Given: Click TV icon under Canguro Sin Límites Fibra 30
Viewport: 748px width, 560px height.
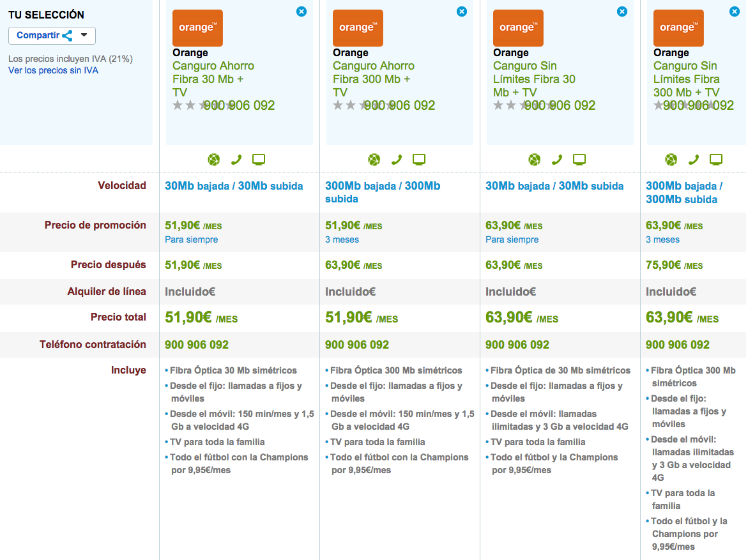Looking at the screenshot, I should tap(579, 160).
